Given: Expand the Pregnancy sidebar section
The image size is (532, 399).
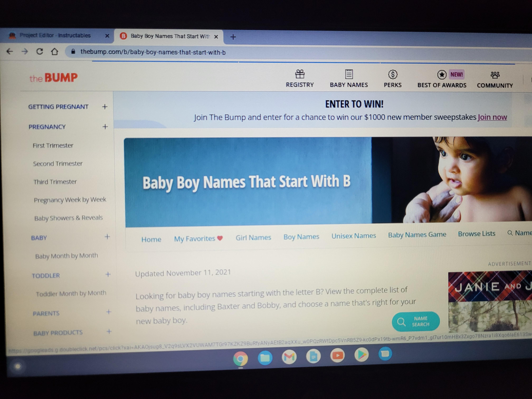Looking at the screenshot, I should click(x=105, y=127).
